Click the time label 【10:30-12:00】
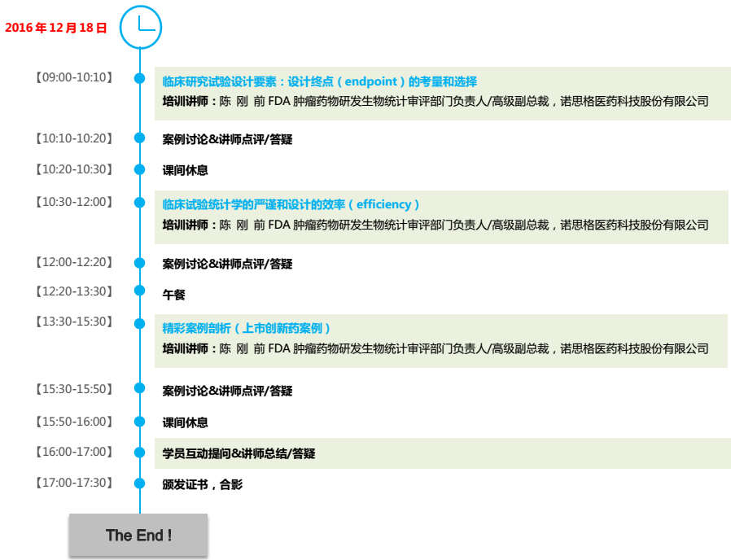 click(75, 202)
